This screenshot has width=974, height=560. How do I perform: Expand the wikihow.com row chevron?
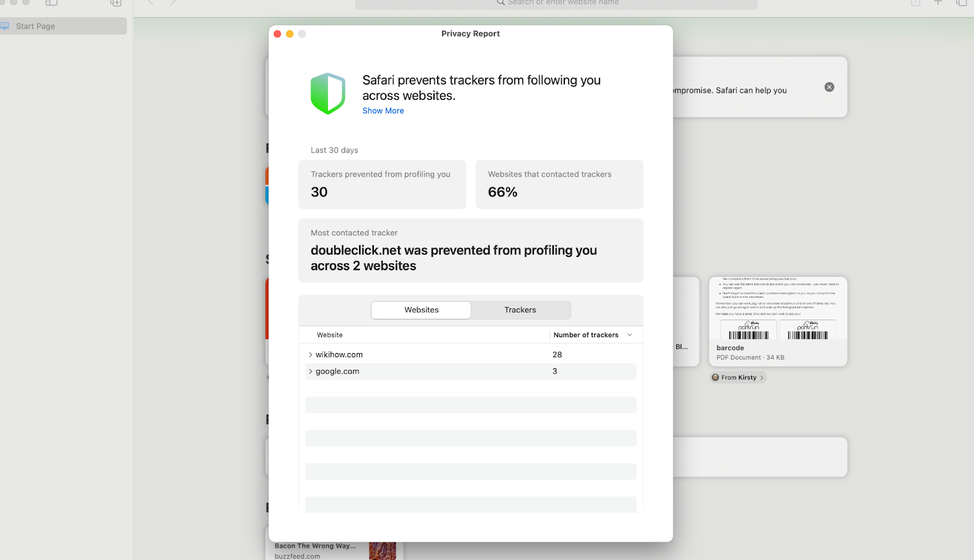click(x=310, y=355)
